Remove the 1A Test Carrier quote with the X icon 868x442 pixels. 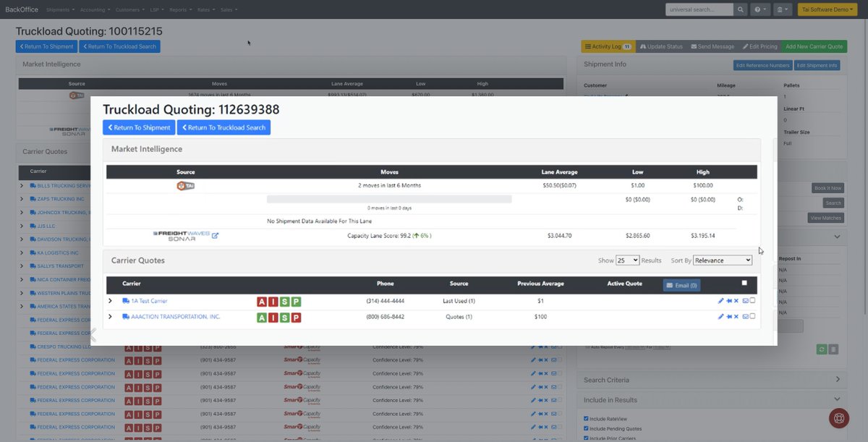pyautogui.click(x=736, y=301)
